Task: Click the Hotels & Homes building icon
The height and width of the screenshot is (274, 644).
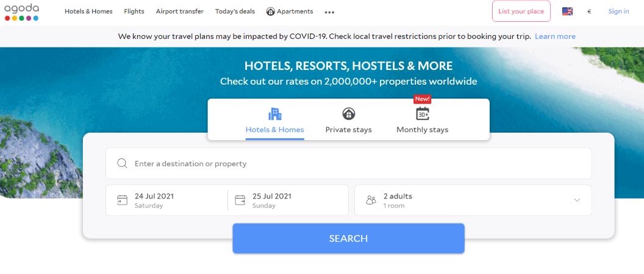Action: click(275, 114)
